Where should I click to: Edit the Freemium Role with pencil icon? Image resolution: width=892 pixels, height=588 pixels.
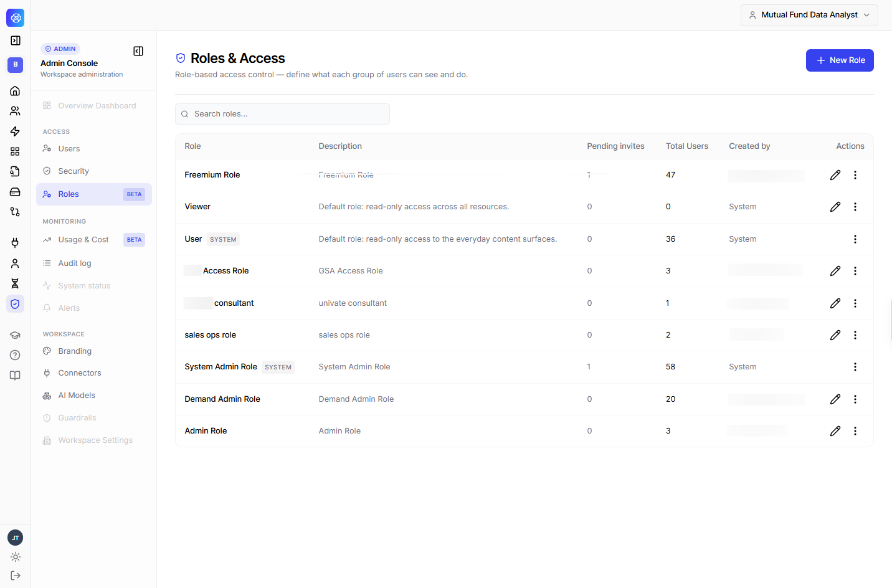(x=835, y=175)
